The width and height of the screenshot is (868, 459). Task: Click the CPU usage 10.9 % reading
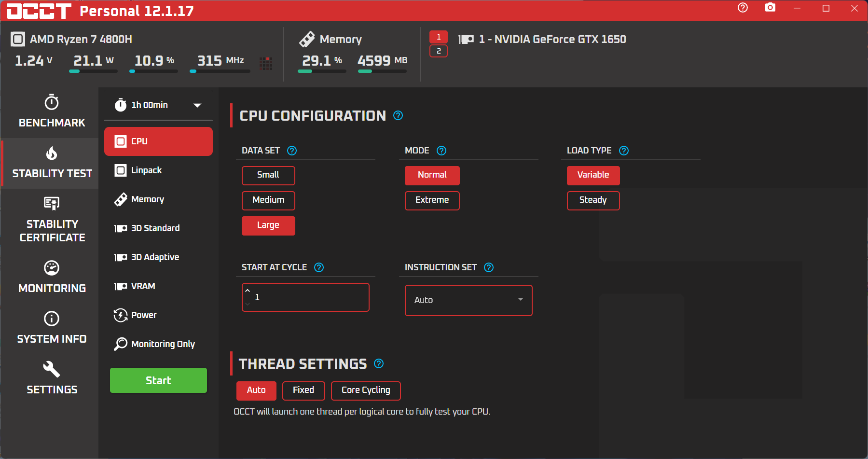coord(154,61)
